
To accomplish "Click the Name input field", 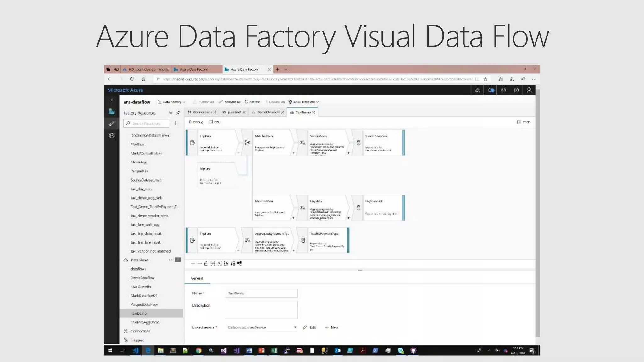I will pyautogui.click(x=262, y=293).
